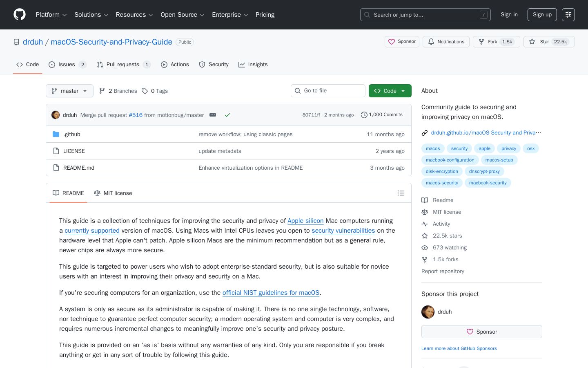This screenshot has width=588, height=368.
Task: Focus the Search or jump to field
Action: tap(425, 15)
